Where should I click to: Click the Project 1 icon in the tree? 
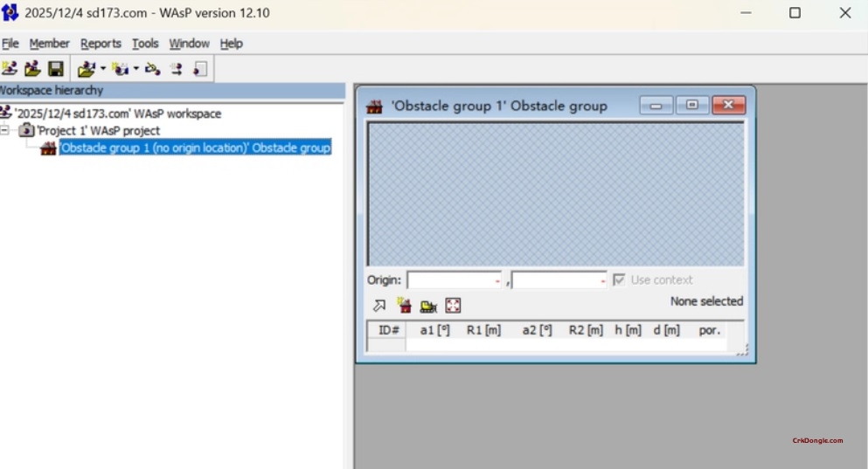26,130
